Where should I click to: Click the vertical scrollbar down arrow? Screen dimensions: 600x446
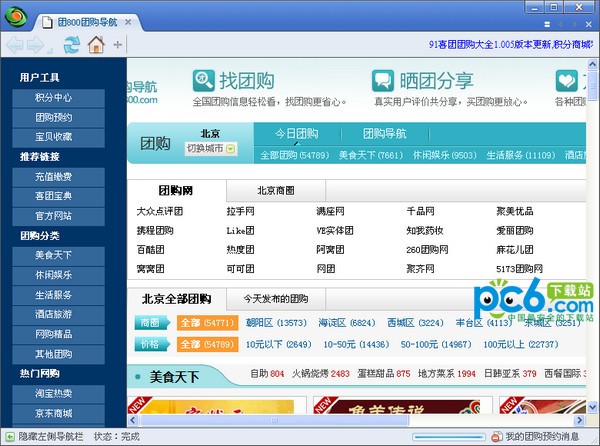[593, 407]
